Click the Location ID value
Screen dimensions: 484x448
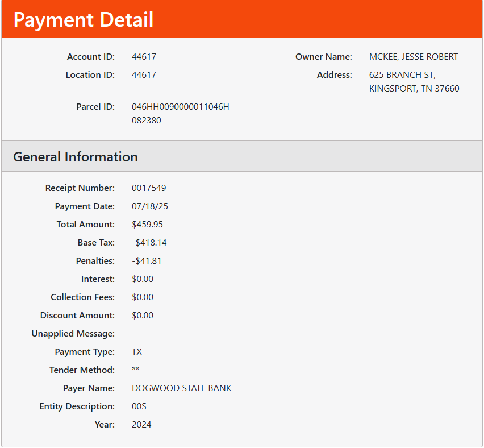pos(144,75)
